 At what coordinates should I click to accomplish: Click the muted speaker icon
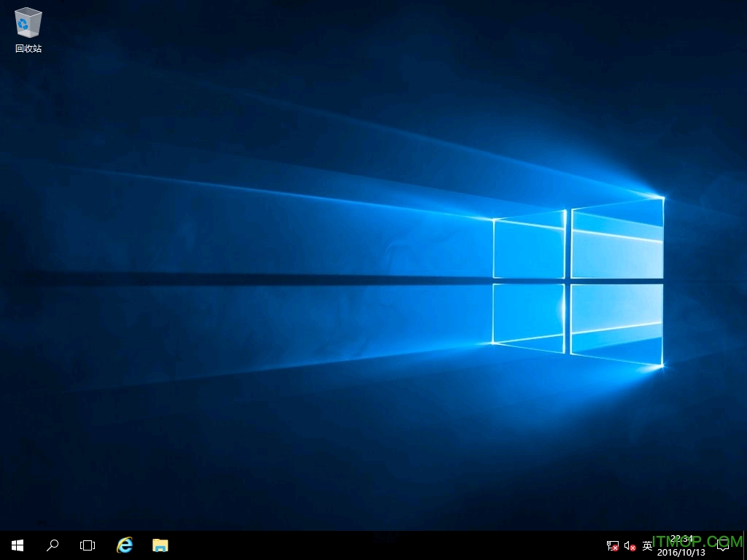(x=629, y=545)
